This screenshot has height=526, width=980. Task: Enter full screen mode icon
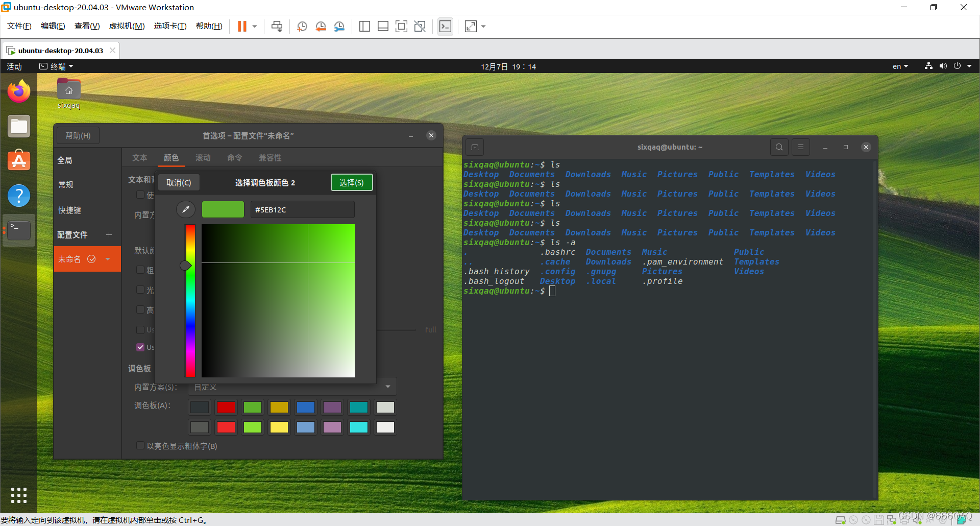click(401, 27)
